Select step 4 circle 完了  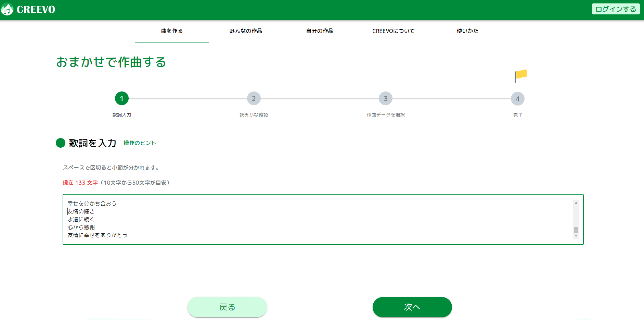point(518,99)
